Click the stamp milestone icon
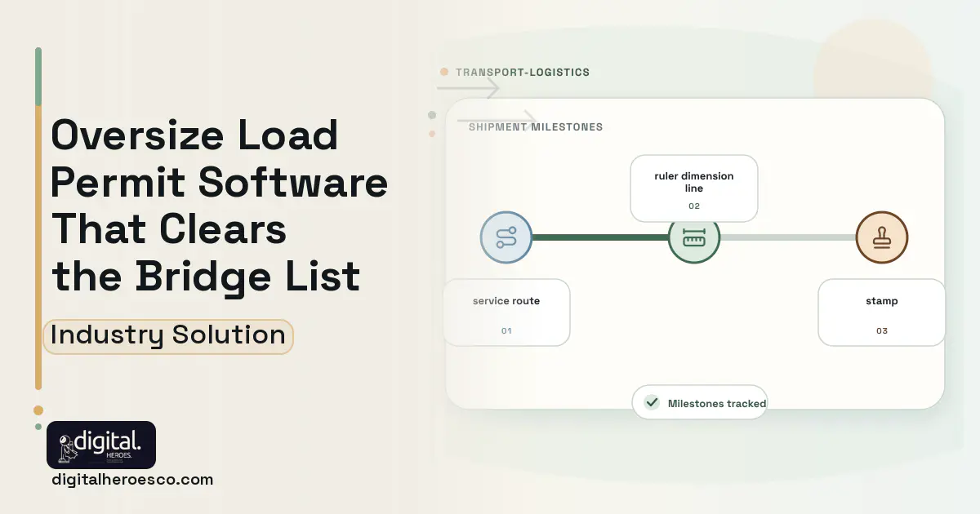The width and height of the screenshot is (980, 514). coord(882,237)
